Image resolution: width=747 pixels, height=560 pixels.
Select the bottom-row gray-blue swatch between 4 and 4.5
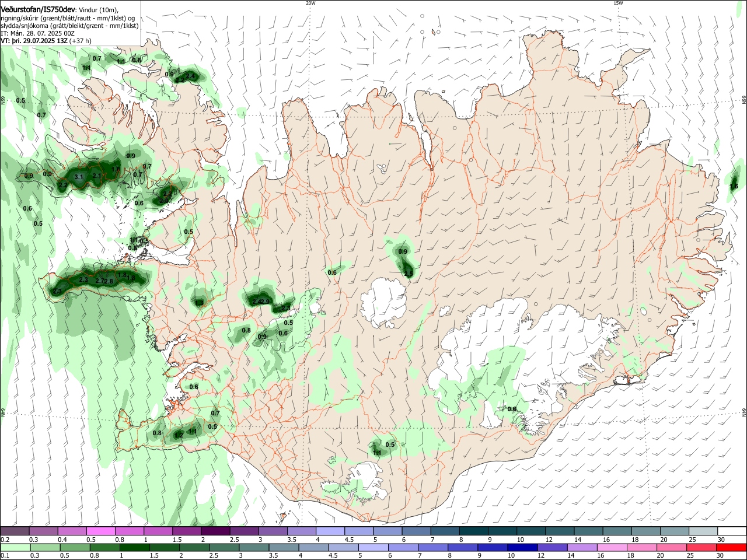[313, 547]
